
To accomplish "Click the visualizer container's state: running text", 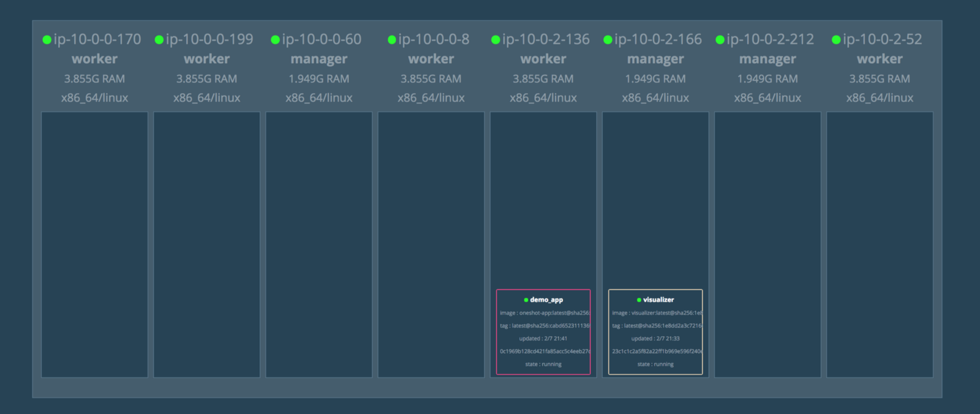I will (655, 364).
